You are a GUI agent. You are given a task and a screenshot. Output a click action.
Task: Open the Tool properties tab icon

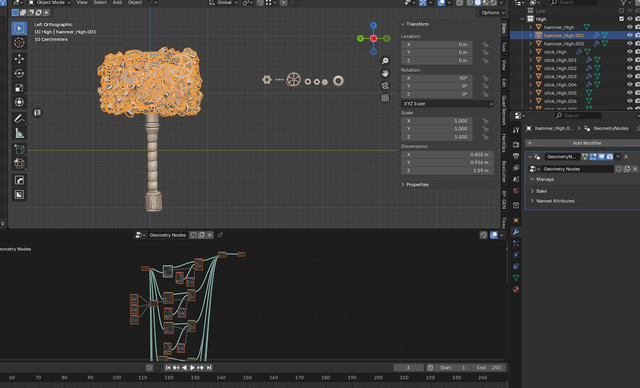[516, 130]
